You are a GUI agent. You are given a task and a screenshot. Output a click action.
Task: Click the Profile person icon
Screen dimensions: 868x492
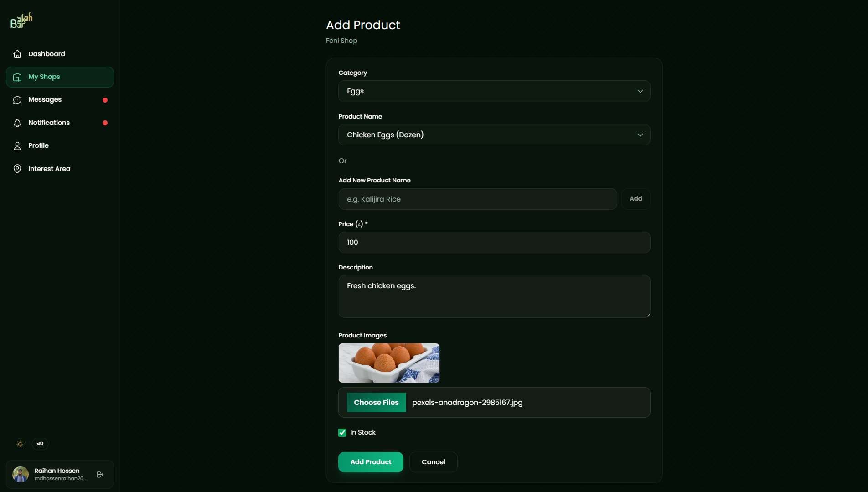(x=17, y=146)
